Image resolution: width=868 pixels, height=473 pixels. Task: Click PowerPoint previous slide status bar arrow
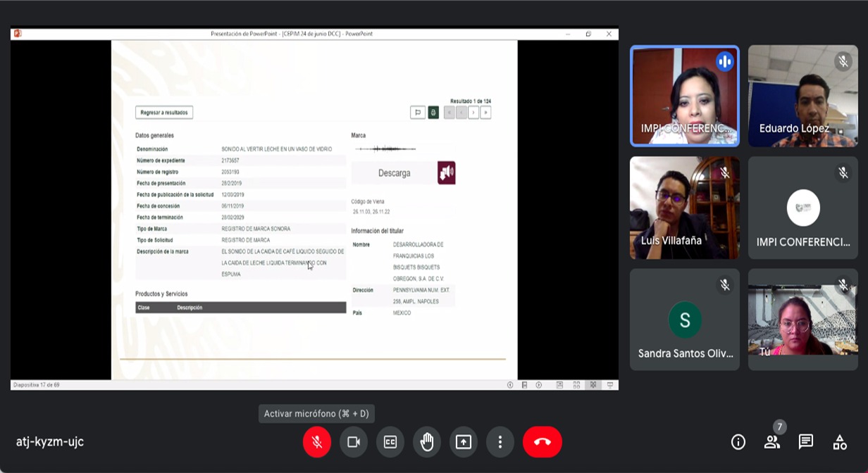510,385
